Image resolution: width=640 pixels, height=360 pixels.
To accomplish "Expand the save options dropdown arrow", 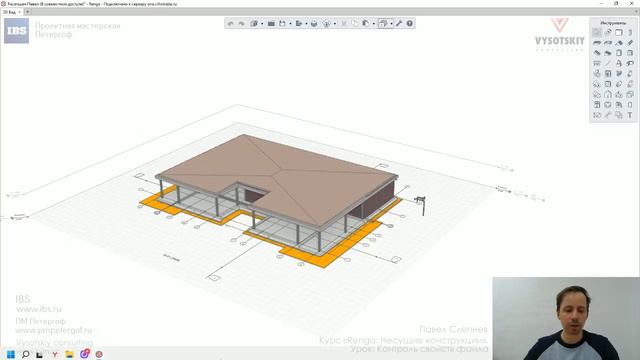I will (290, 24).
